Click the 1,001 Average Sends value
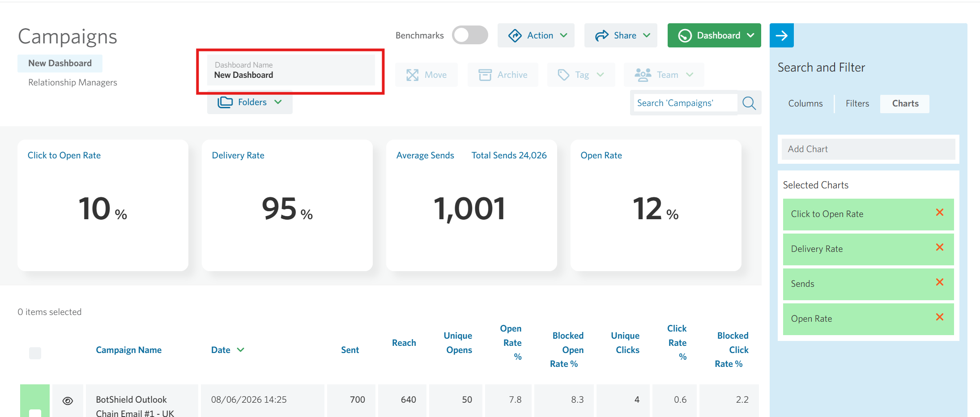Image resolution: width=980 pixels, height=417 pixels. pyautogui.click(x=470, y=209)
